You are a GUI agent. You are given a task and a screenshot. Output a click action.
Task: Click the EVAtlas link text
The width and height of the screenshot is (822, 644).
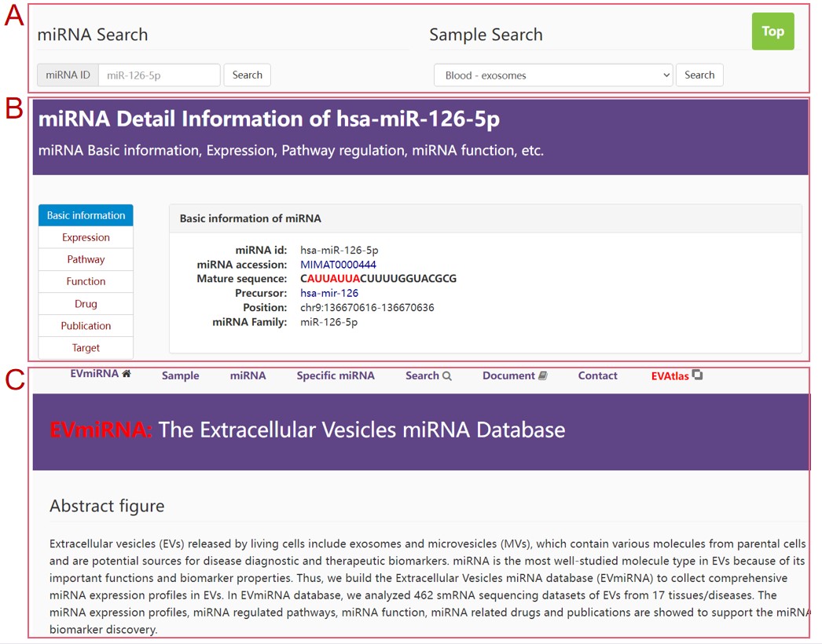[670, 376]
